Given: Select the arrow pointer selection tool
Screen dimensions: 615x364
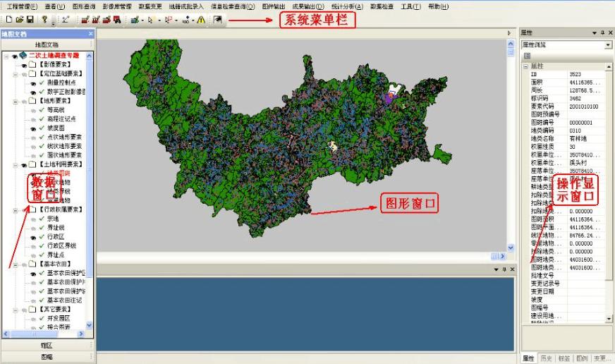Looking at the screenshot, I should (x=150, y=20).
